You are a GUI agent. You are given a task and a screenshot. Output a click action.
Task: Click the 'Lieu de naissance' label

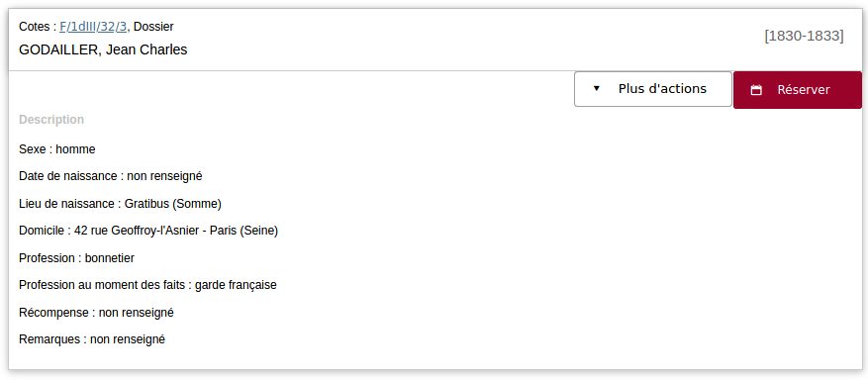pyautogui.click(x=67, y=204)
